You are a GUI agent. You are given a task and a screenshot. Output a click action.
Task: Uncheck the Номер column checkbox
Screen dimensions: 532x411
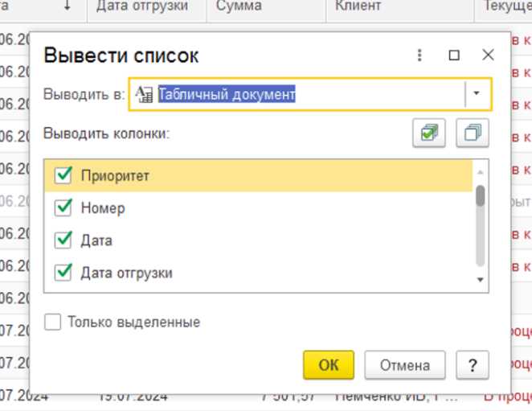click(63, 208)
